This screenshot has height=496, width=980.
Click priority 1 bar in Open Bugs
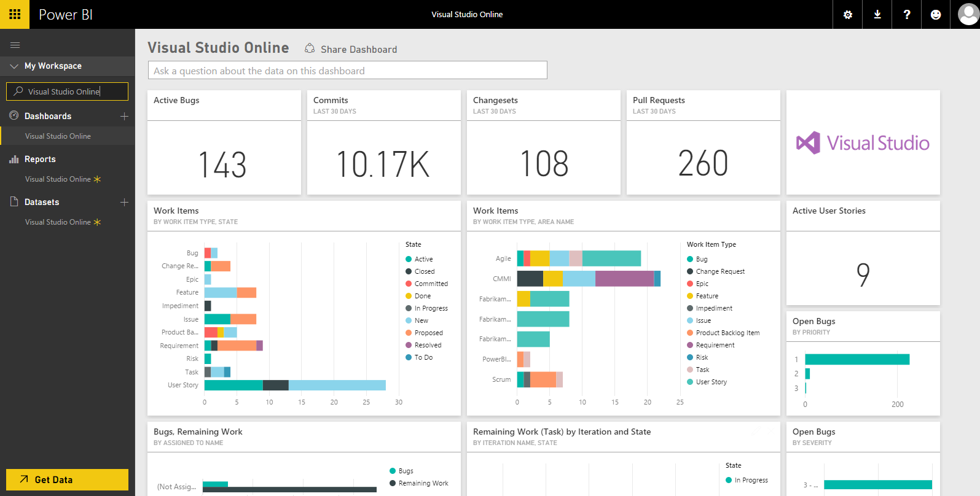857,359
